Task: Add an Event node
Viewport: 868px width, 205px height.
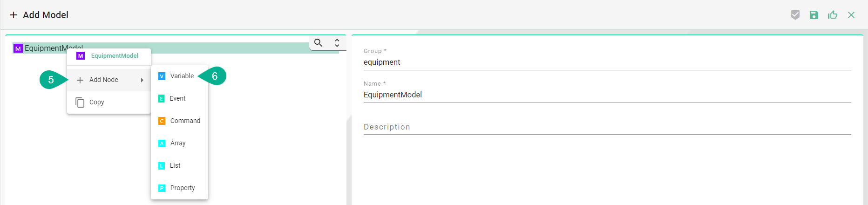Action: [177, 98]
